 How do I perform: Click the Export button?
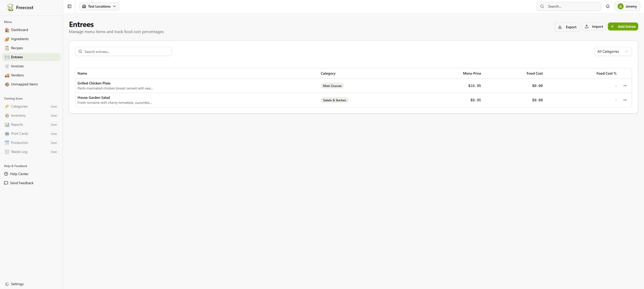tap(567, 27)
